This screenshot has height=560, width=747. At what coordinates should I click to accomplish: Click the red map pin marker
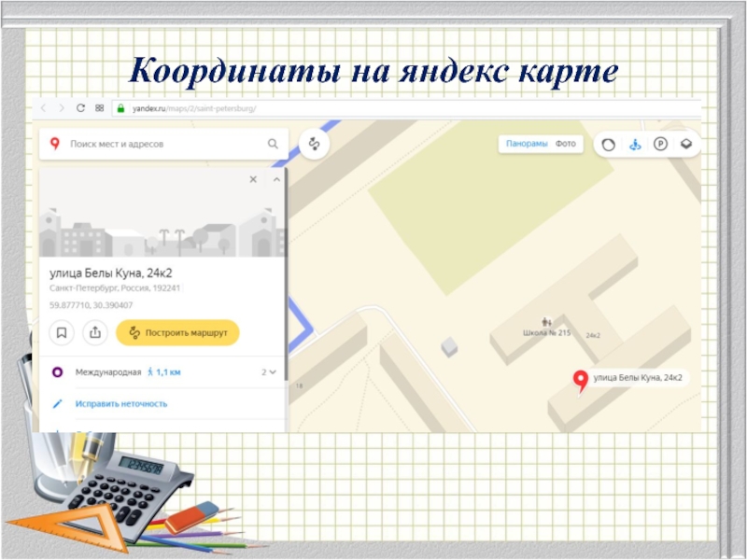tap(580, 379)
